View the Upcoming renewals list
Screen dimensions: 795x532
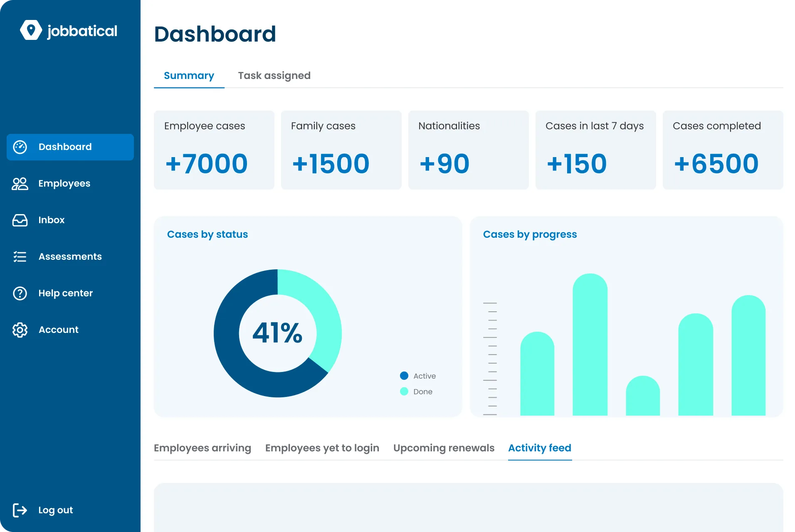click(444, 448)
